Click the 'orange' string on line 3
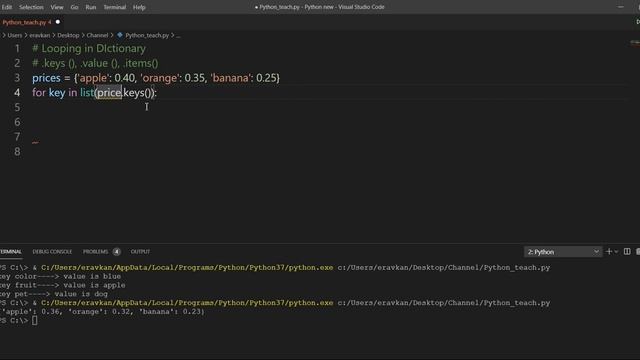Image resolution: width=640 pixels, height=360 pixels. point(160,78)
